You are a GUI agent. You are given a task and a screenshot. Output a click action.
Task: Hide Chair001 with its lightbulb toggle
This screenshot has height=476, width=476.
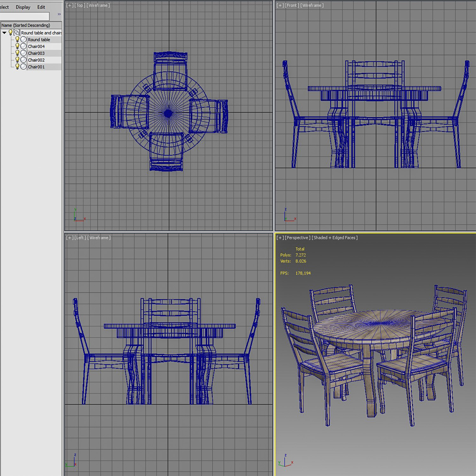click(x=17, y=66)
